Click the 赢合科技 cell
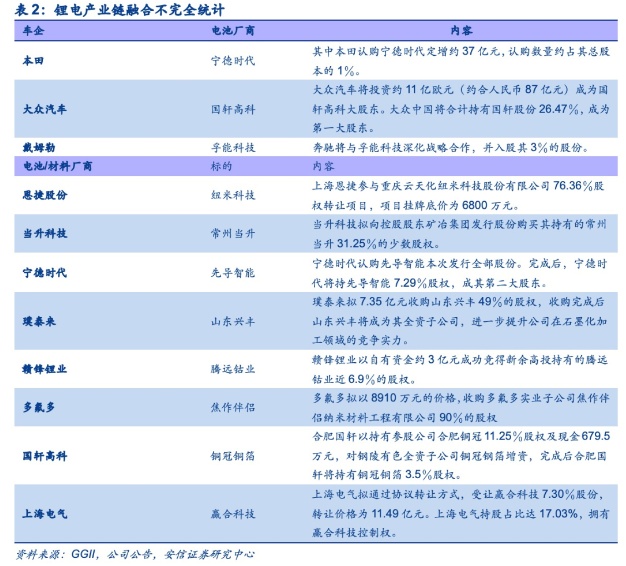This screenshot has width=626, height=566. tap(233, 514)
